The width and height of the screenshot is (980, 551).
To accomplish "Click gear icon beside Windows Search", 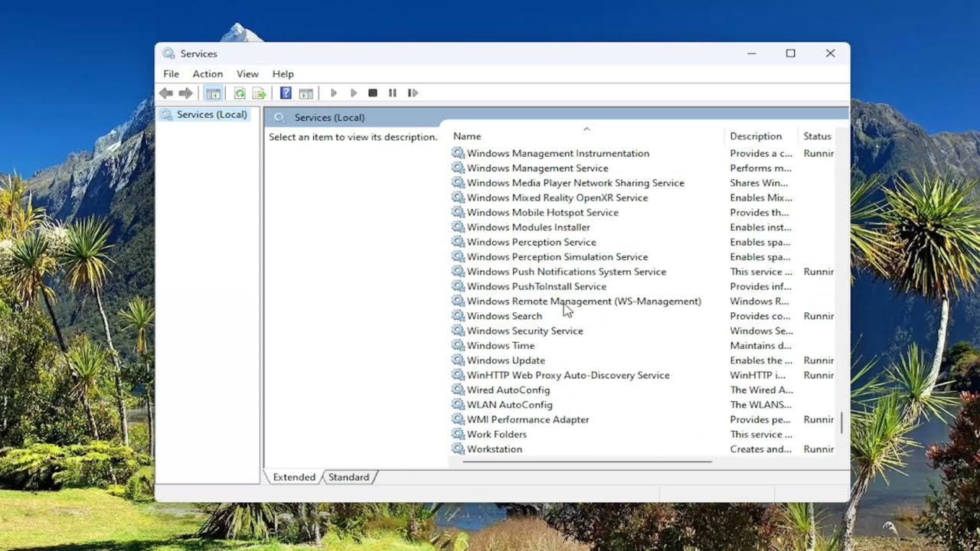I will [x=458, y=316].
